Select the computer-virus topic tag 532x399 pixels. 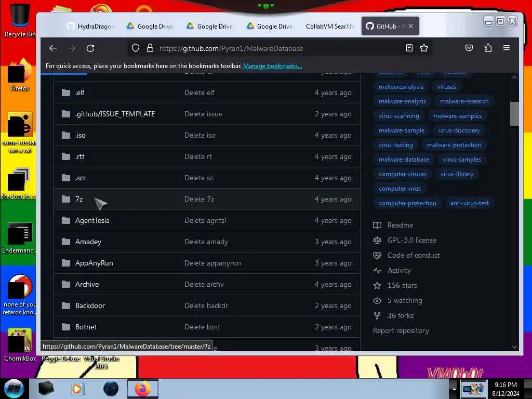pos(400,189)
